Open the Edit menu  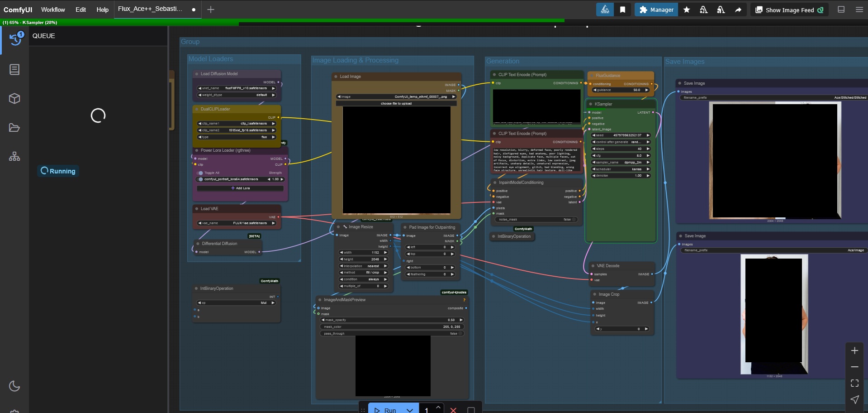[x=81, y=10]
